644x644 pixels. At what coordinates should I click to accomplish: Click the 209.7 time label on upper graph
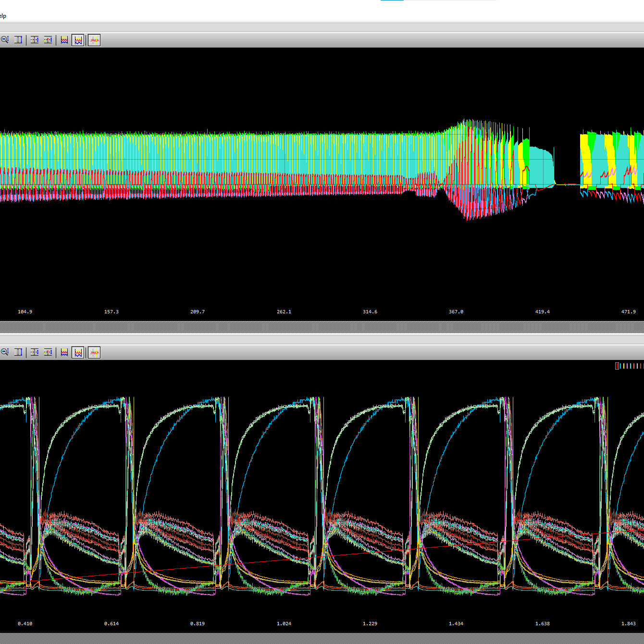pos(198,311)
